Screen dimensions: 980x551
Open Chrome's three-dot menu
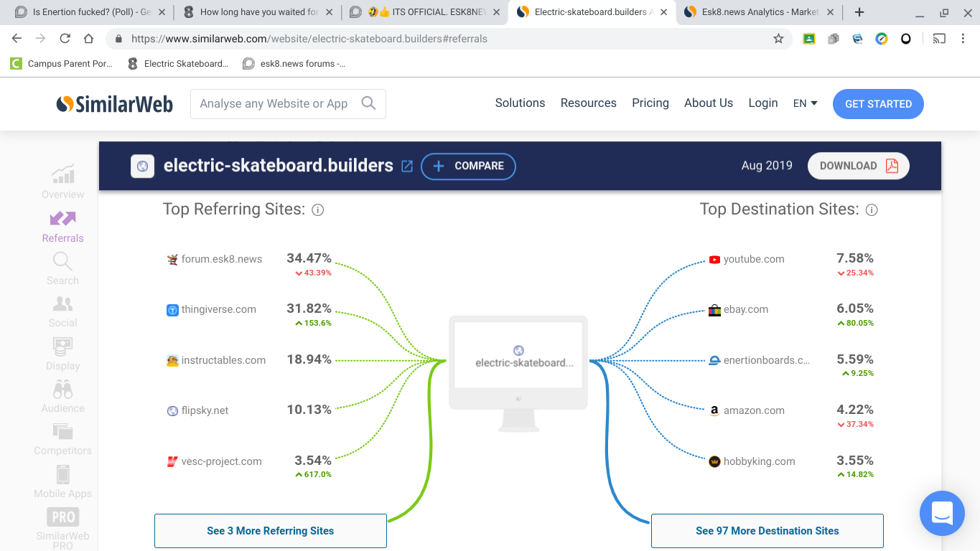pos(963,39)
